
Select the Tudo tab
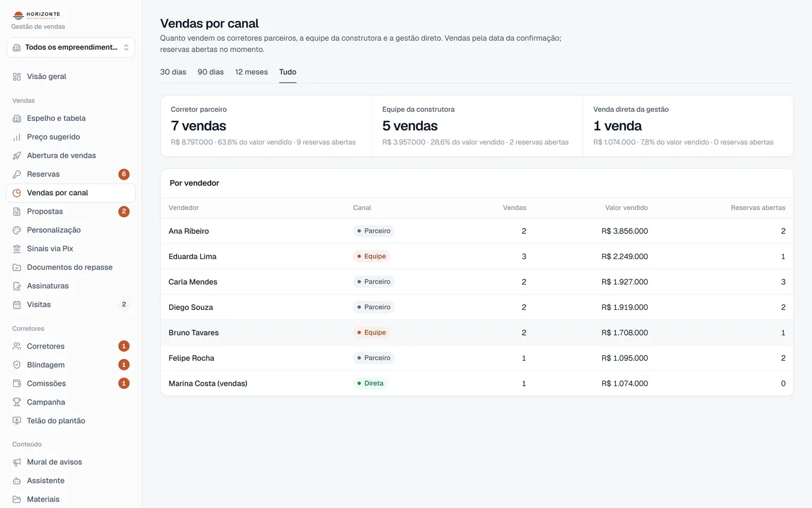288,72
